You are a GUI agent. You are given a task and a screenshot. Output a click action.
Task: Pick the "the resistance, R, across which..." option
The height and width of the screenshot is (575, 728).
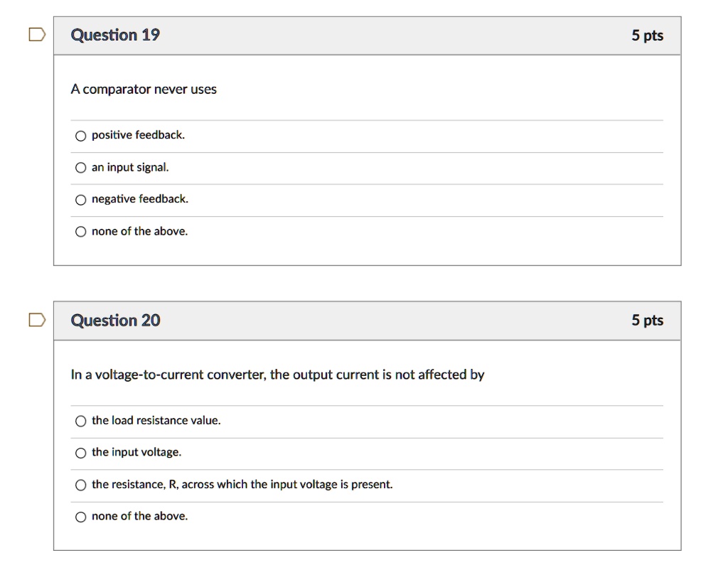click(81, 485)
